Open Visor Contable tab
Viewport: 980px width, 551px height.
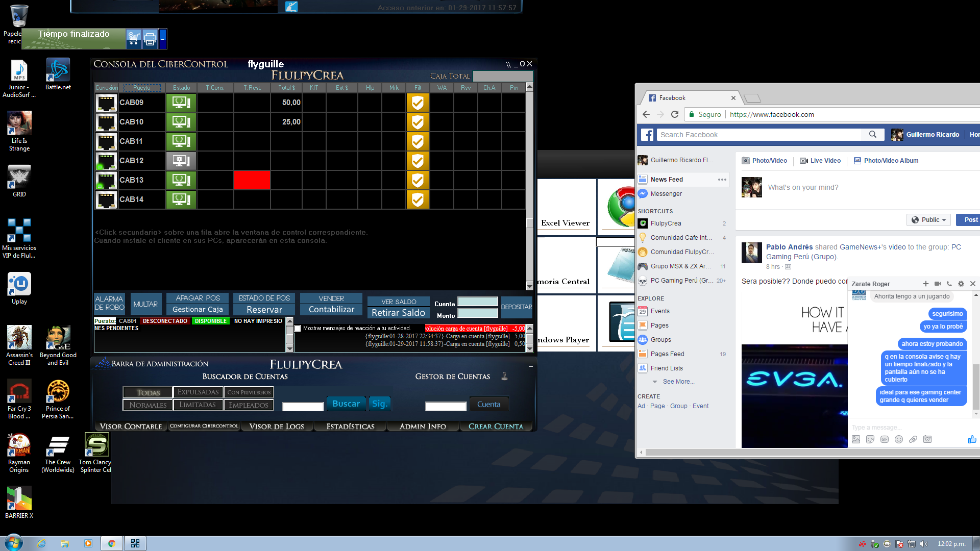click(x=131, y=427)
